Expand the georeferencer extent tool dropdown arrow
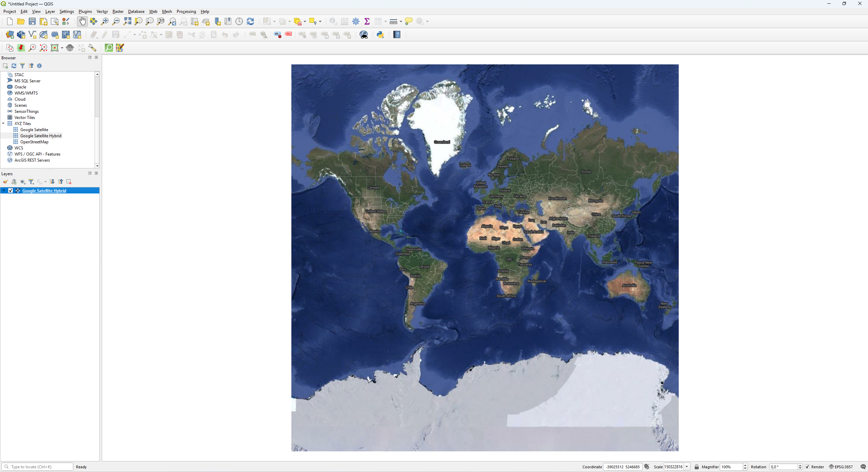The width and height of the screenshot is (868, 472). (x=62, y=48)
